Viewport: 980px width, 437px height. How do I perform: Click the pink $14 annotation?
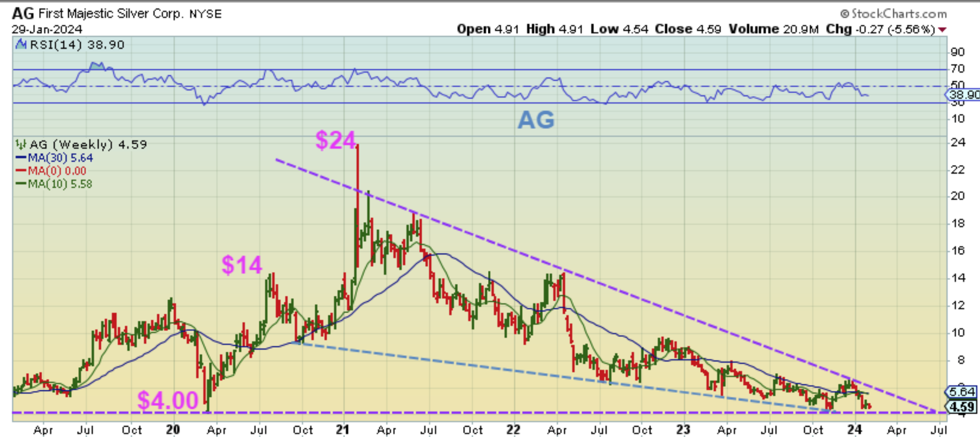coord(242,265)
